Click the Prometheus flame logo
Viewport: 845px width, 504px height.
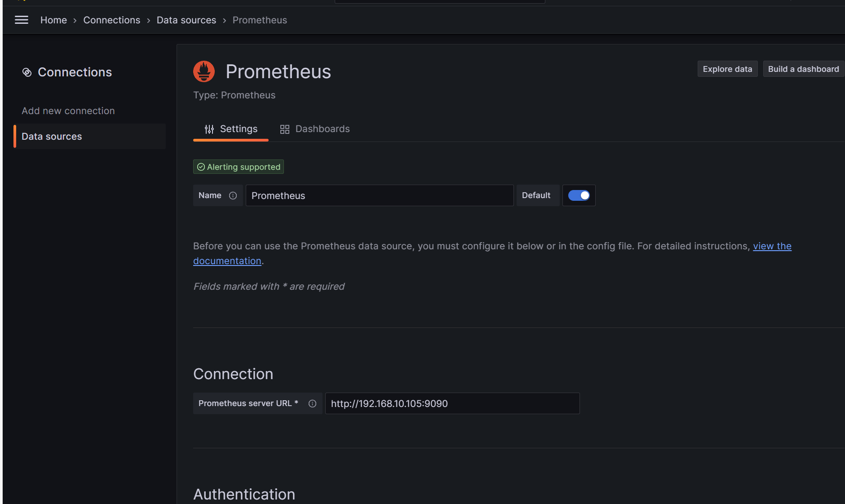coord(204,71)
